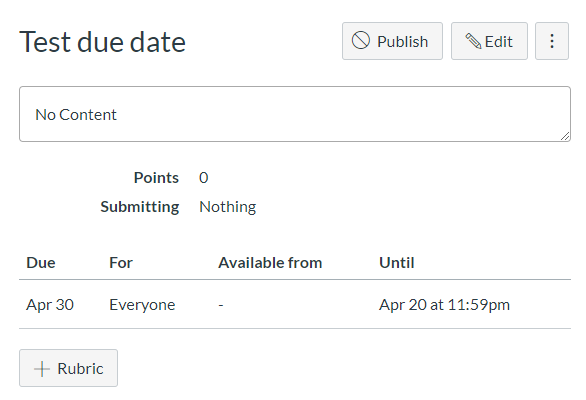
Task: Click the Until column header
Action: (397, 263)
